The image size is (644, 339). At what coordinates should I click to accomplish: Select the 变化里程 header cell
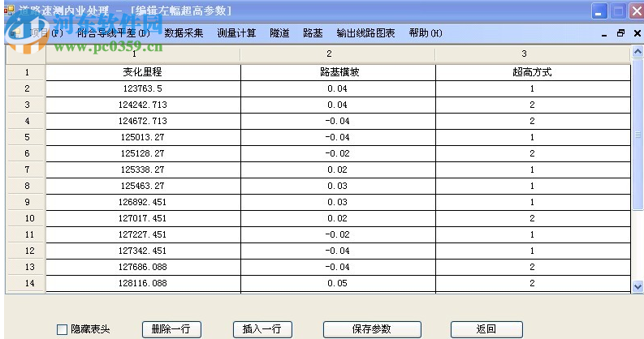[143, 72]
